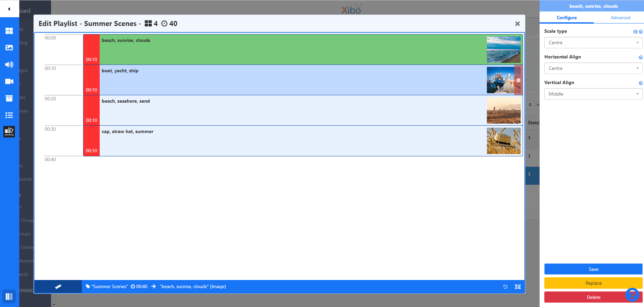
Task: Click the undo icon in bottom bar
Action: [x=505, y=287]
